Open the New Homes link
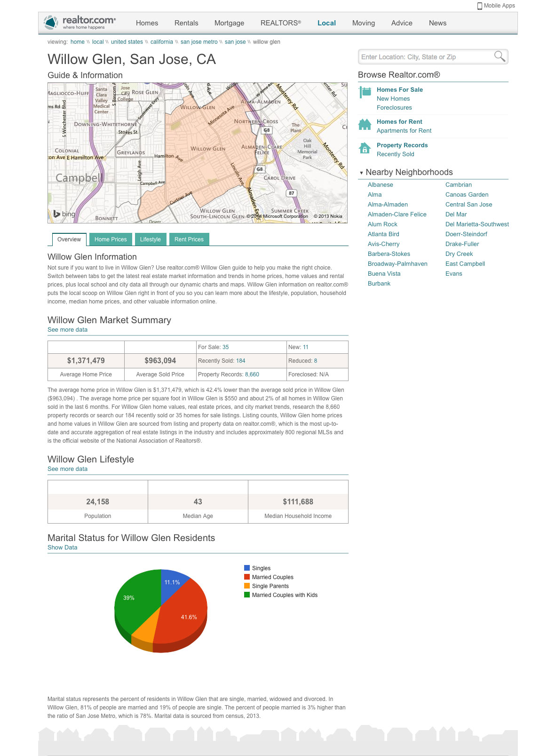The height and width of the screenshot is (756, 556). point(393,99)
